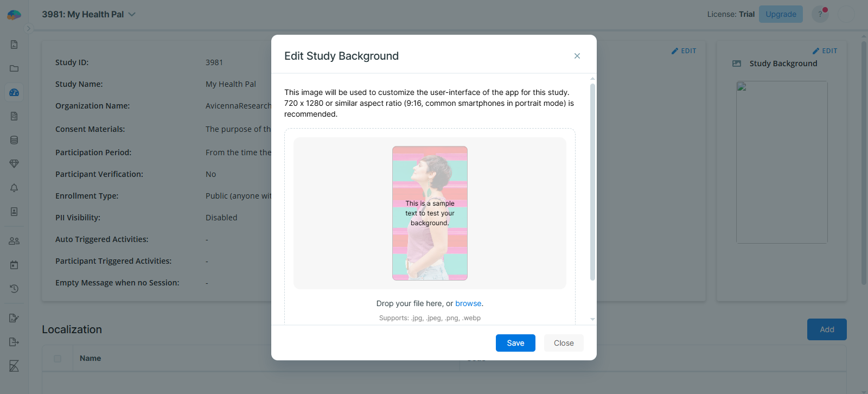Viewport: 868px width, 394px height.
Task: Open the database icon in sidebar
Action: (x=14, y=140)
